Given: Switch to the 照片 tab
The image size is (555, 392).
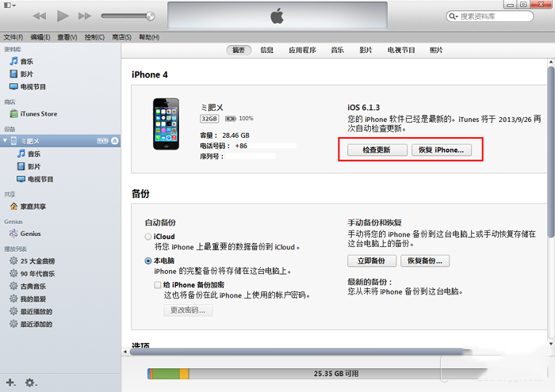Looking at the screenshot, I should (x=436, y=50).
